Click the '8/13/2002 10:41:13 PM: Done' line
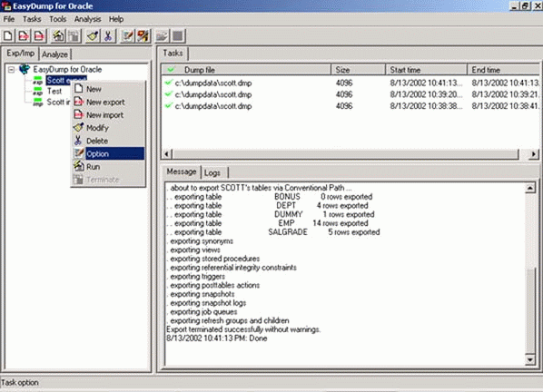Image resolution: width=543 pixels, height=392 pixels. coord(217,338)
